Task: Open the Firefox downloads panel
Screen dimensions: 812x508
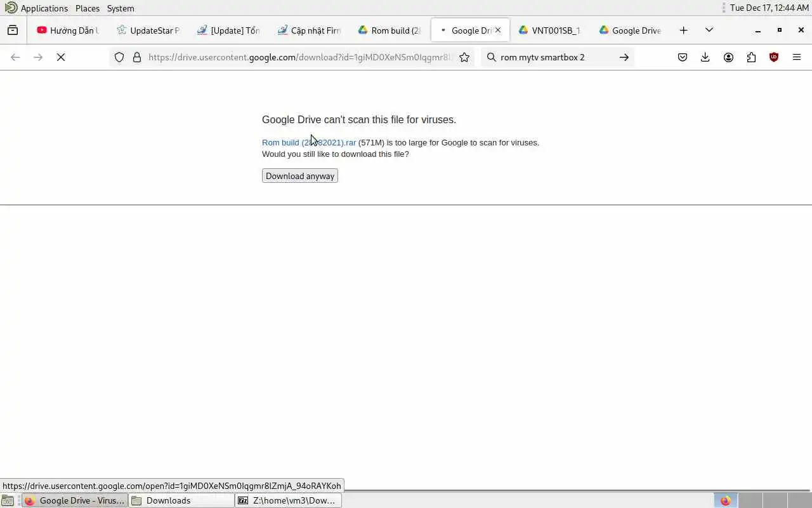Action: click(705, 57)
